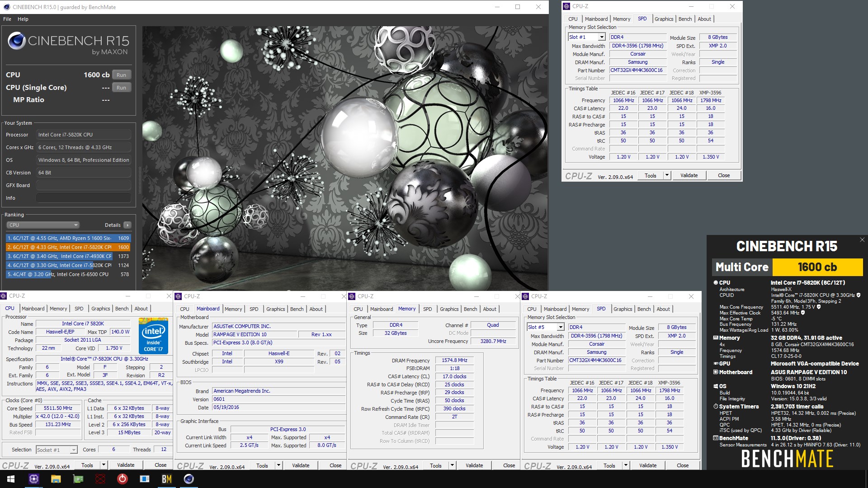Open the ranking CPU dropdown in Cinebench
The image size is (868, 488).
(x=43, y=225)
